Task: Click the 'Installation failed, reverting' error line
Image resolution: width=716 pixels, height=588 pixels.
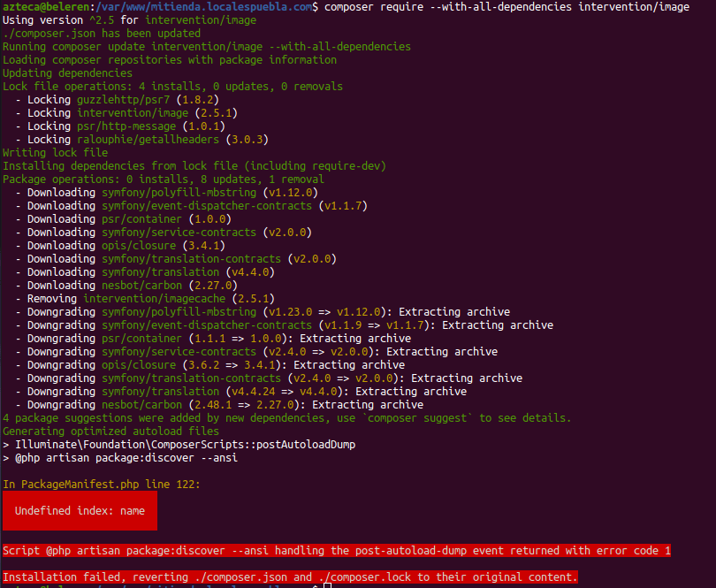Action: click(x=291, y=577)
